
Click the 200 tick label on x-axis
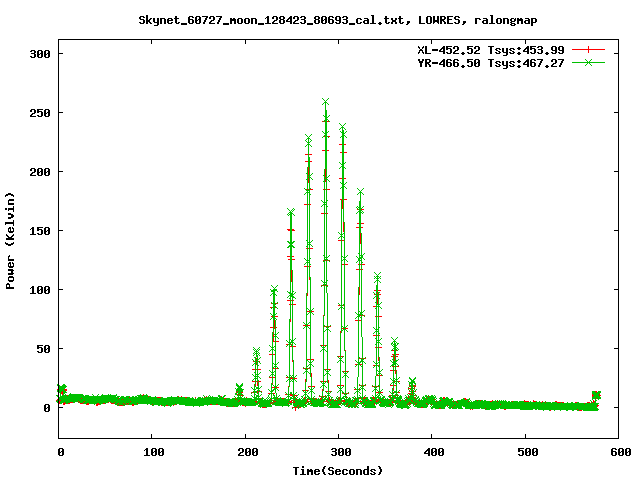pos(246,452)
